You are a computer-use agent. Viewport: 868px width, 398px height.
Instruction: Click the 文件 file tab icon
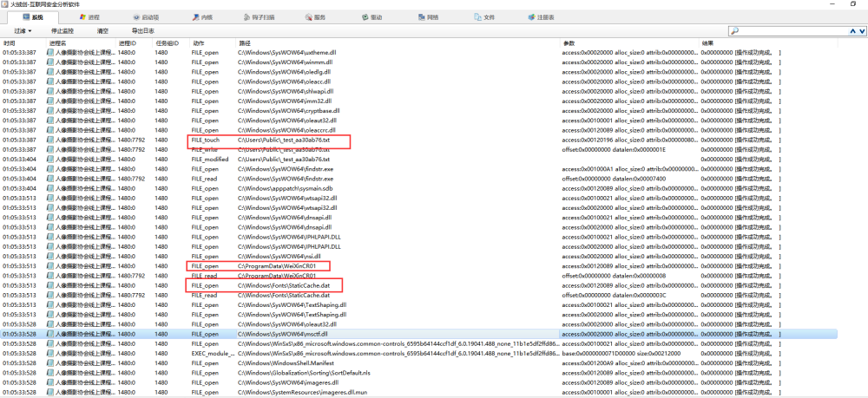click(477, 17)
